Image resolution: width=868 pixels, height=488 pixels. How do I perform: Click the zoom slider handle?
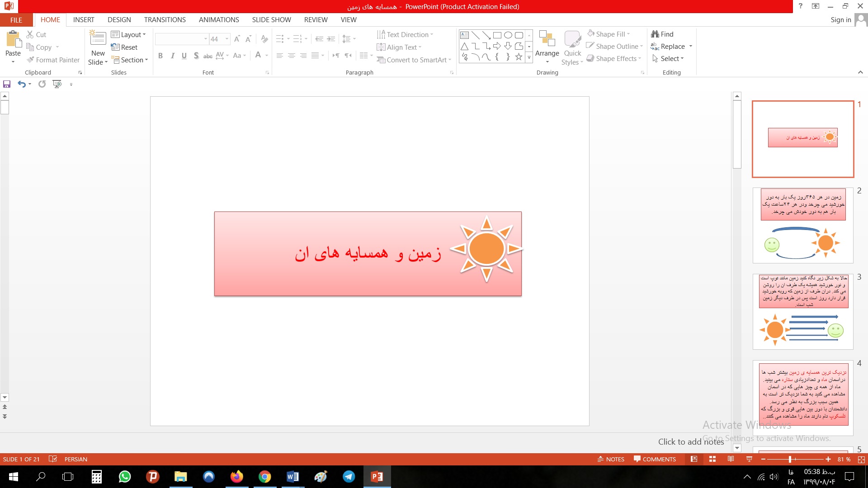(x=790, y=459)
